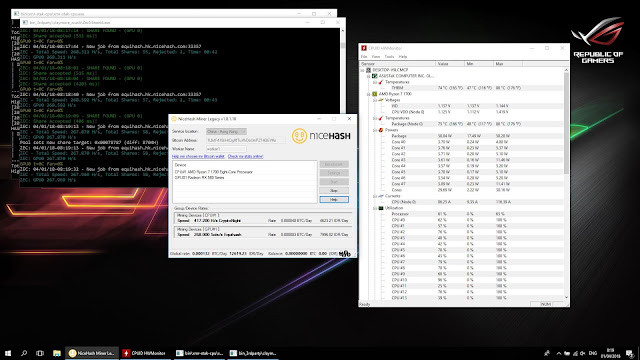Click HWMonitor vertical scrollbar up arrow

566,70
